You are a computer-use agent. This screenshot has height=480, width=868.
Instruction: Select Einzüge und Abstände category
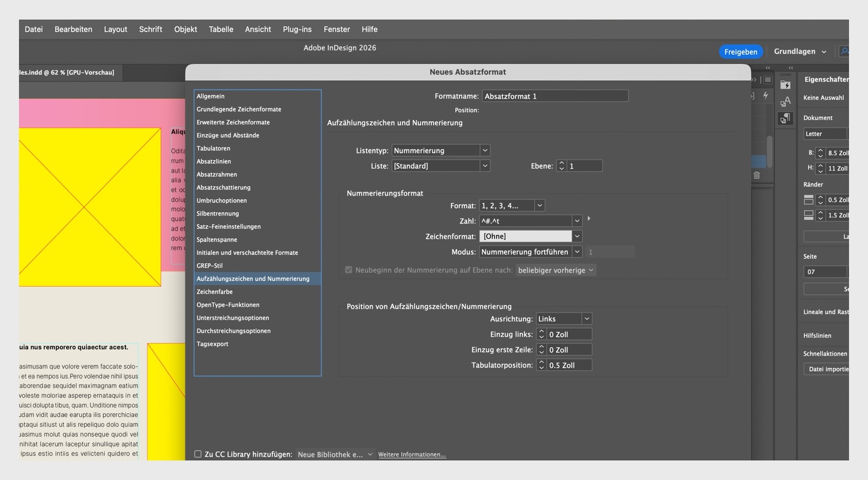[257, 135]
